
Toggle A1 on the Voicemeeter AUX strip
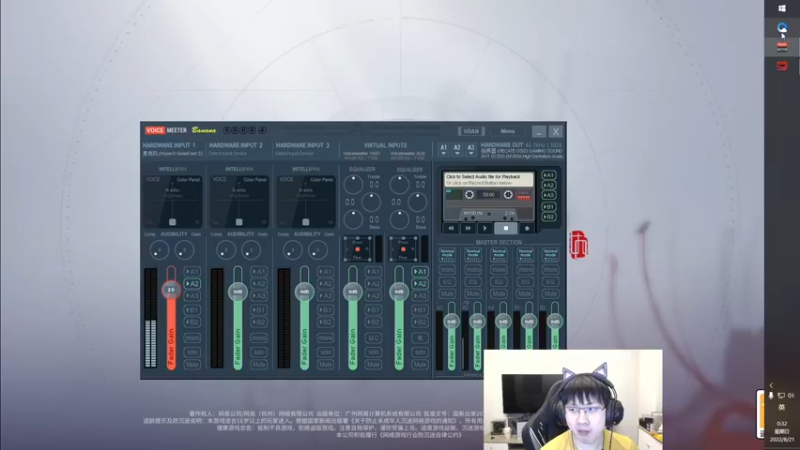(420, 271)
